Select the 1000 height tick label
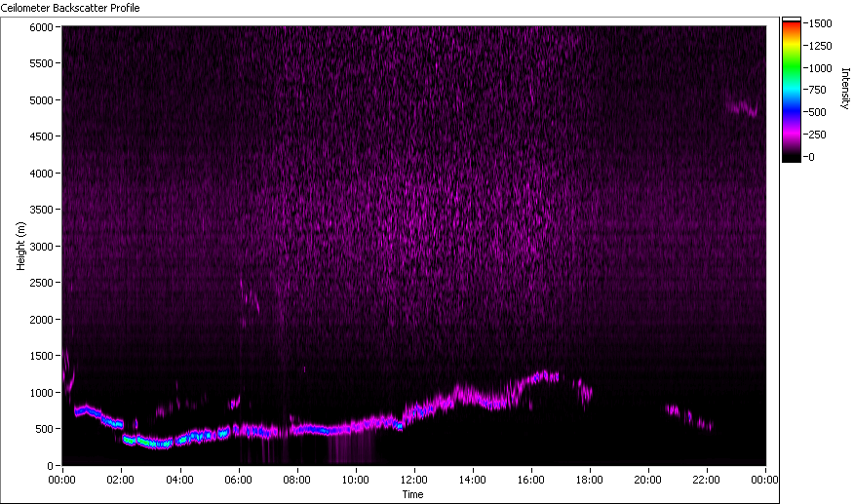854x504 pixels. (x=41, y=393)
